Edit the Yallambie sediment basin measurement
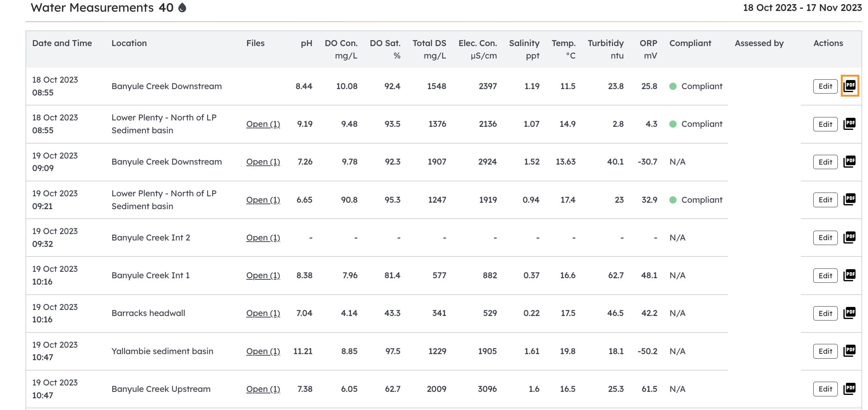Viewport: 868px width, 410px height. (825, 351)
